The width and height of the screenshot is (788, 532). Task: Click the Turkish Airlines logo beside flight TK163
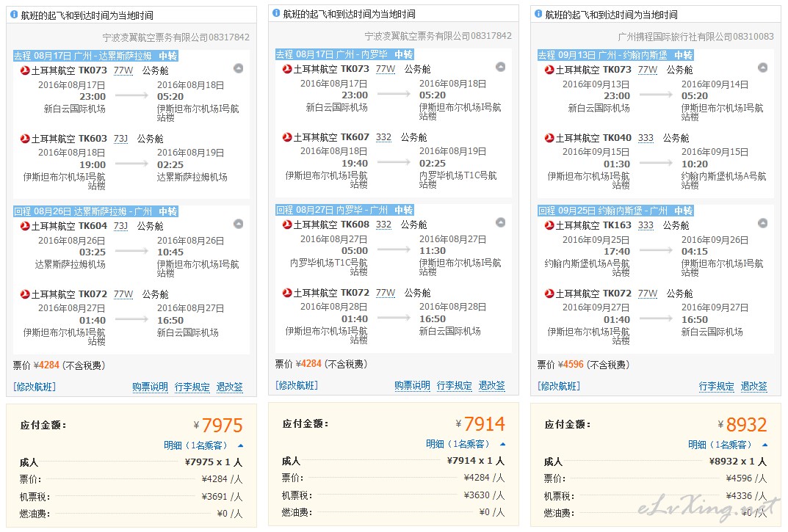[550, 225]
